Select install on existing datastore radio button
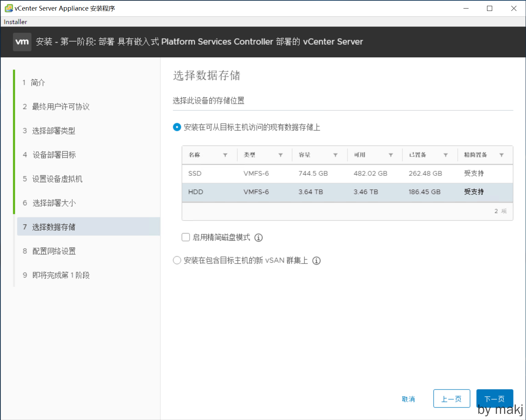Image resolution: width=526 pixels, height=420 pixels. 177,127
